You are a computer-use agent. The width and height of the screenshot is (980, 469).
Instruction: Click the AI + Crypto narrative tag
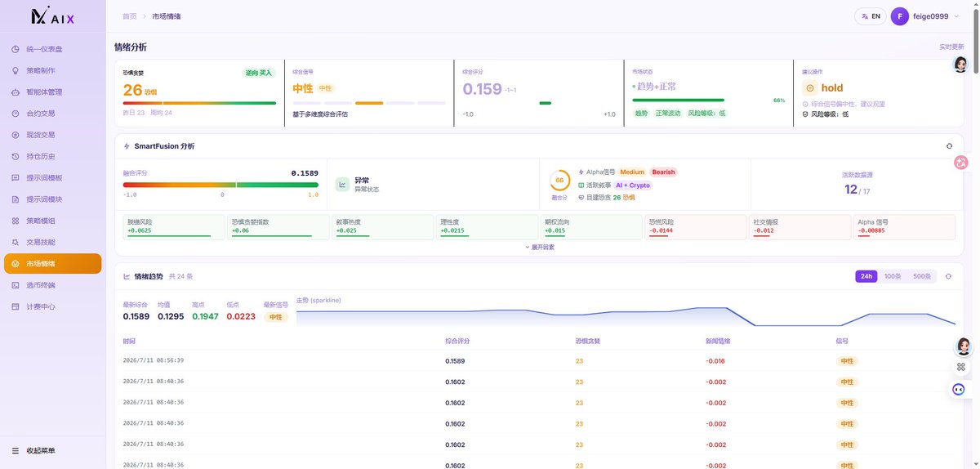[x=634, y=185]
